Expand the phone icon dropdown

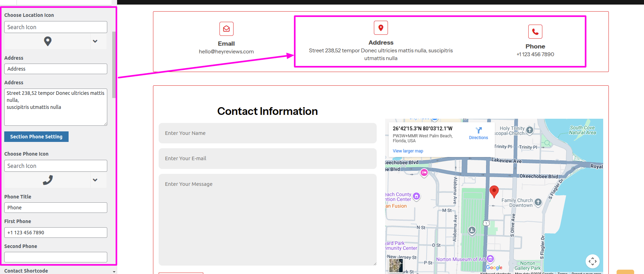click(x=95, y=180)
